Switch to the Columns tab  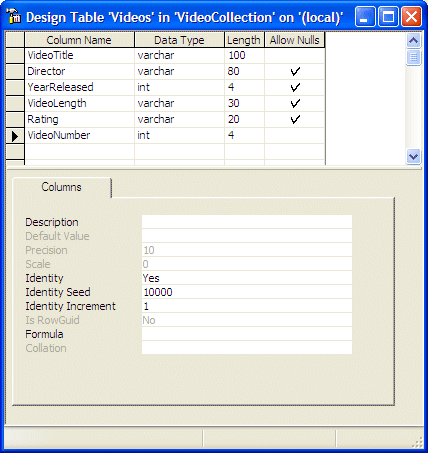coord(61,187)
